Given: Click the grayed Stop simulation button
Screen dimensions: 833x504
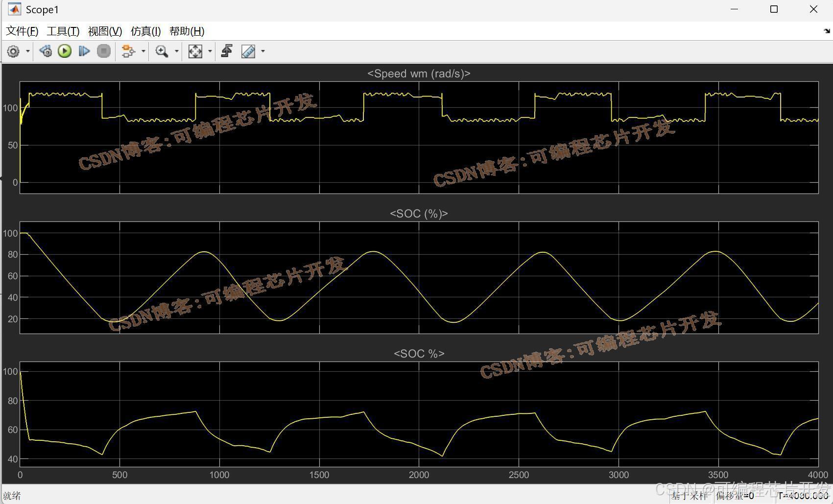Looking at the screenshot, I should pos(104,51).
